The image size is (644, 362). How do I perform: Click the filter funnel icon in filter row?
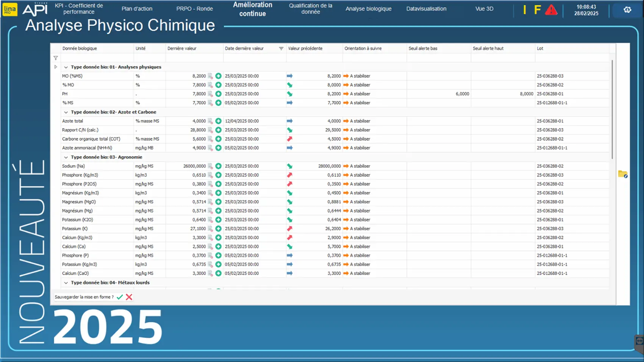(56, 58)
